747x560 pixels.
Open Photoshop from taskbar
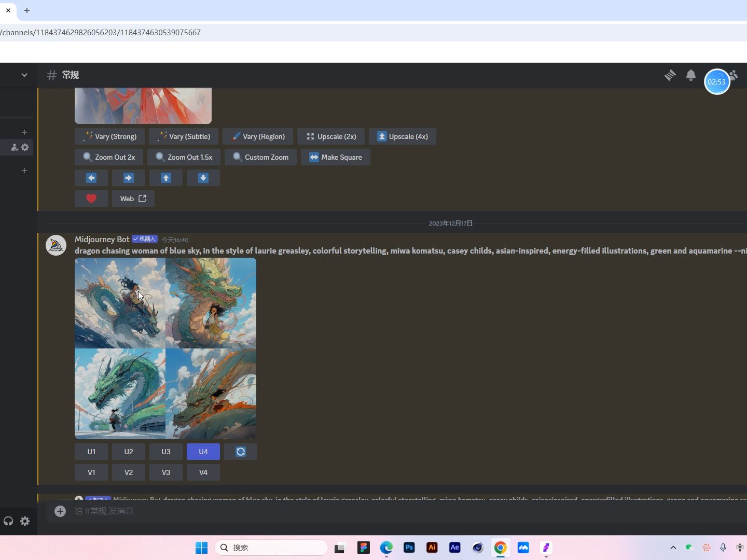pos(409,548)
